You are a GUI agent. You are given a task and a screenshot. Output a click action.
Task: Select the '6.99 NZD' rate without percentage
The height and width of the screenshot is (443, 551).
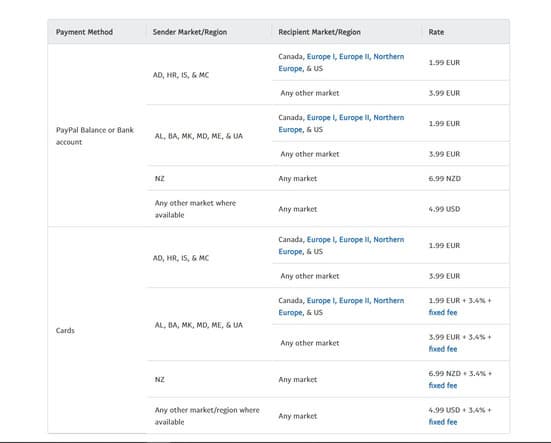pos(445,178)
